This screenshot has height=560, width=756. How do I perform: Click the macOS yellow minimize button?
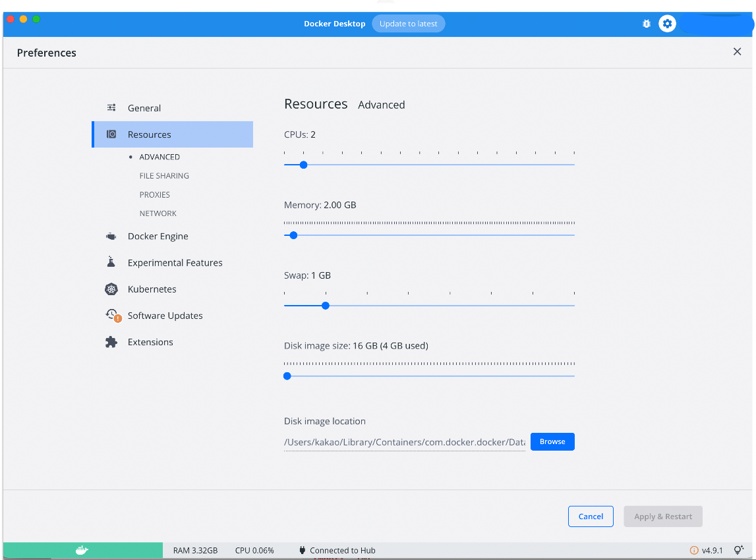(23, 19)
